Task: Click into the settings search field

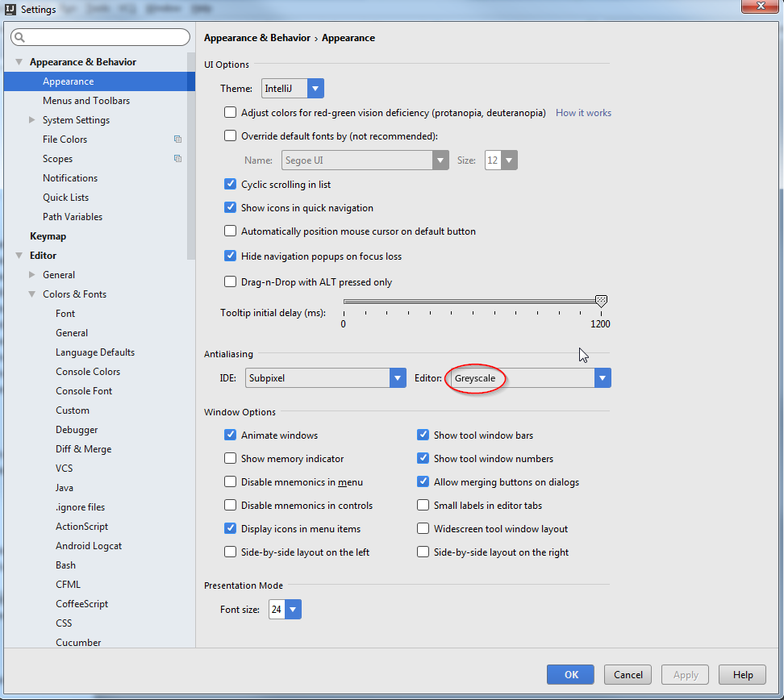Action: 105,38
